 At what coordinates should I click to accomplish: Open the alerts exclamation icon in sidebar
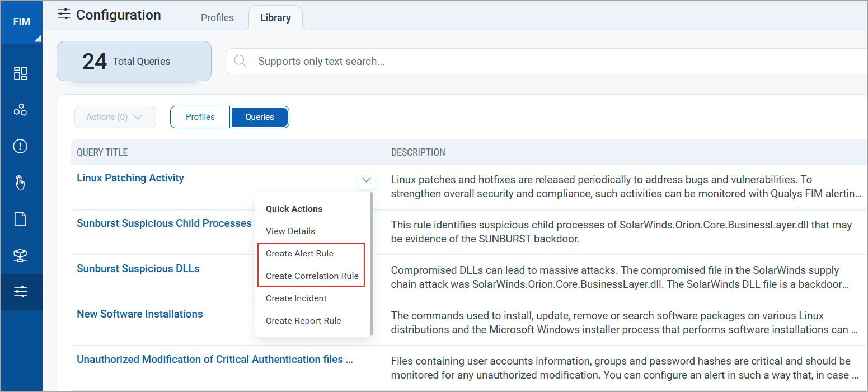[x=21, y=147]
